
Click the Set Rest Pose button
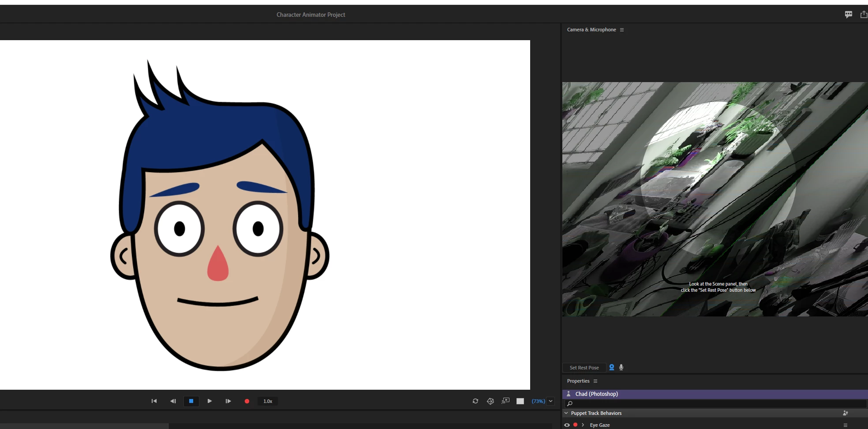click(x=584, y=368)
